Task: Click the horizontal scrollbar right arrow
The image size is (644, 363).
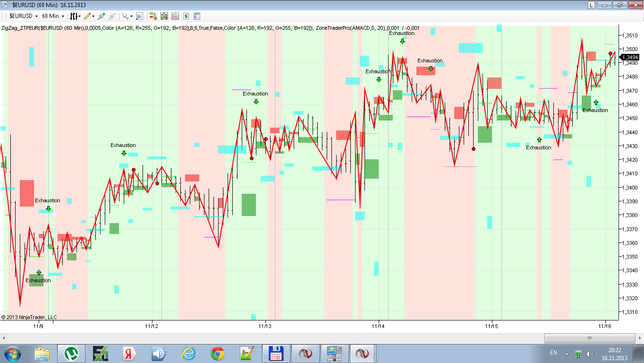Action: 640,338
